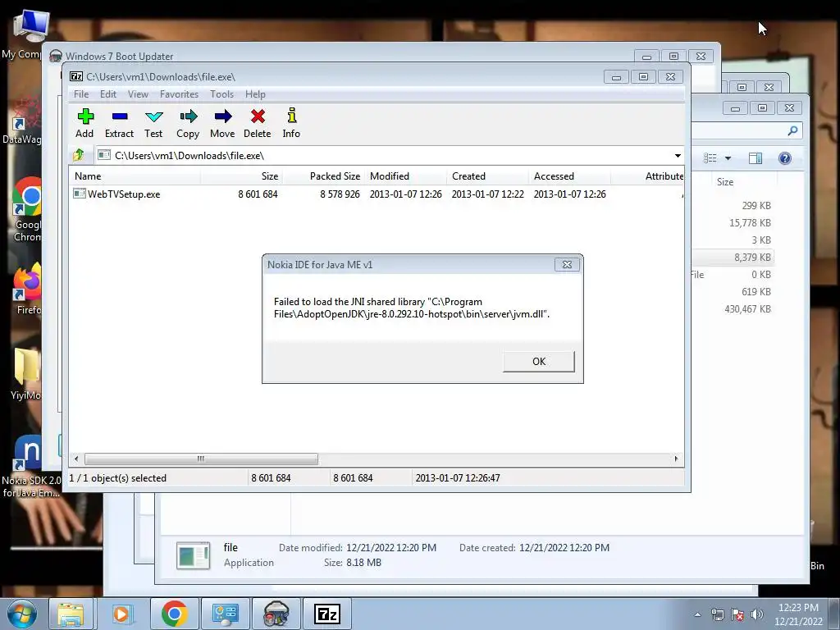Switch to Chrome on the taskbar
The height and width of the screenshot is (630, 840).
click(174, 614)
